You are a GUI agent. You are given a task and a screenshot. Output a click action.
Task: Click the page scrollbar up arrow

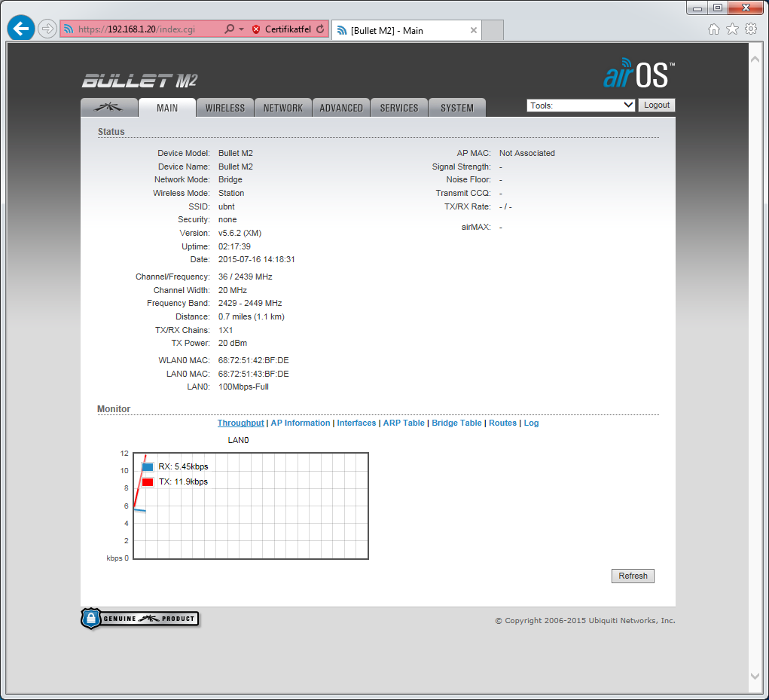click(x=755, y=60)
